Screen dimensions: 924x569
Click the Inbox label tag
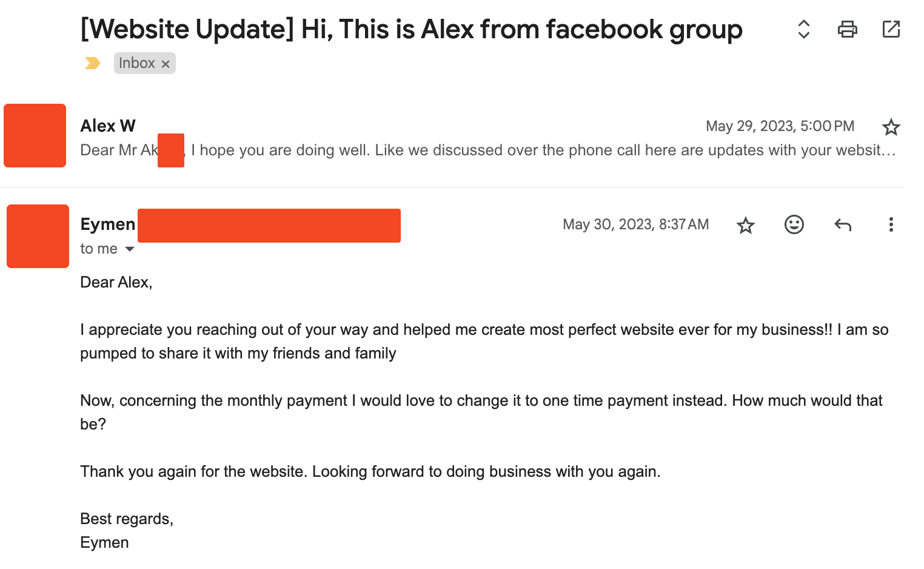tap(137, 63)
